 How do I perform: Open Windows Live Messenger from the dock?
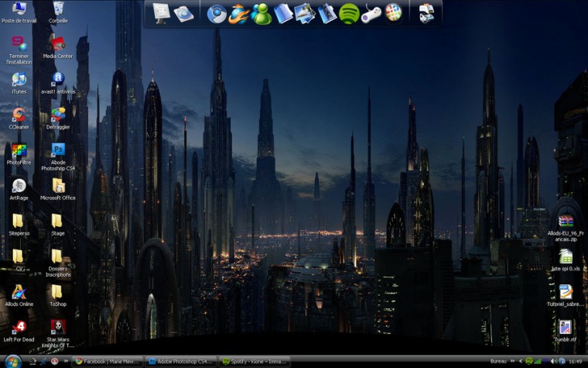(x=262, y=14)
